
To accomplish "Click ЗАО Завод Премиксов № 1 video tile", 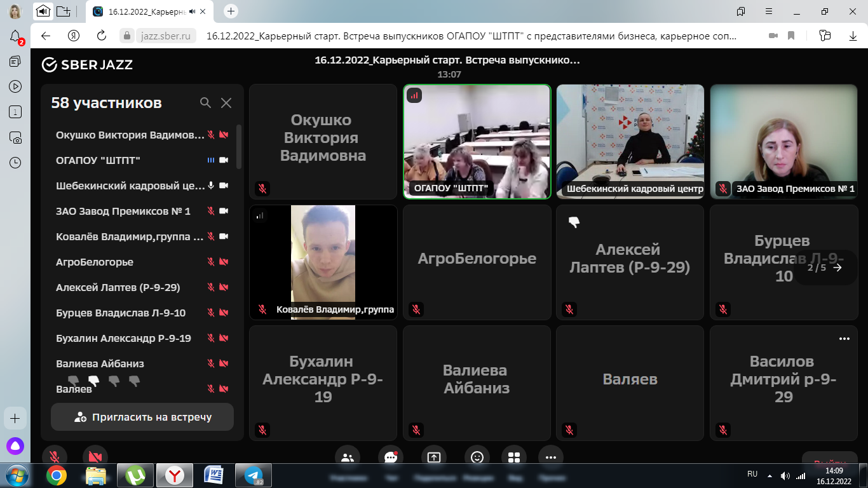I will 784,142.
